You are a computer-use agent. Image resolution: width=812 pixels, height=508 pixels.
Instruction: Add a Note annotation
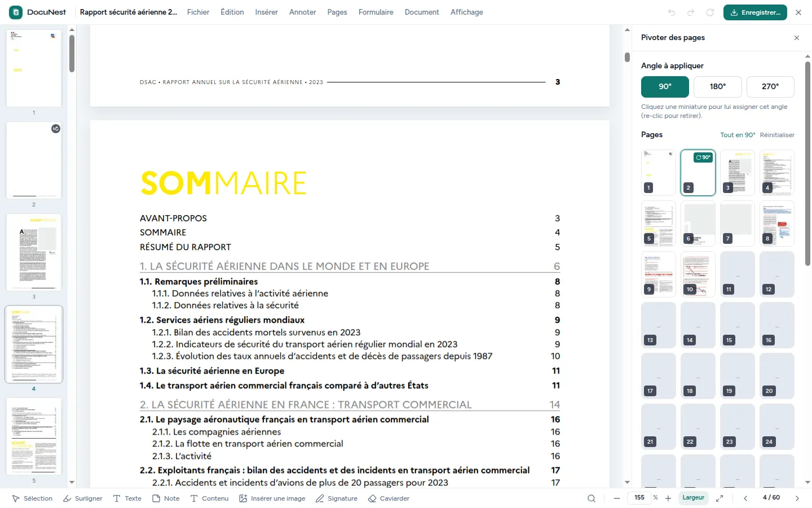(166, 498)
